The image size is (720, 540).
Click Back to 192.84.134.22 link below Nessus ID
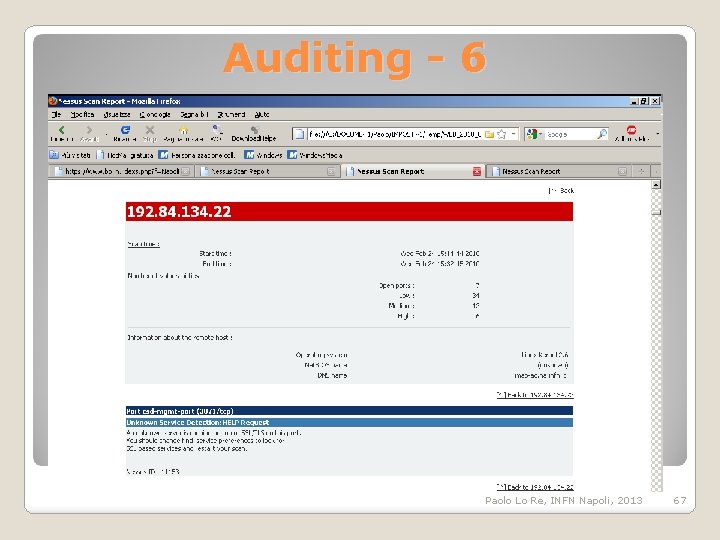pos(535,487)
